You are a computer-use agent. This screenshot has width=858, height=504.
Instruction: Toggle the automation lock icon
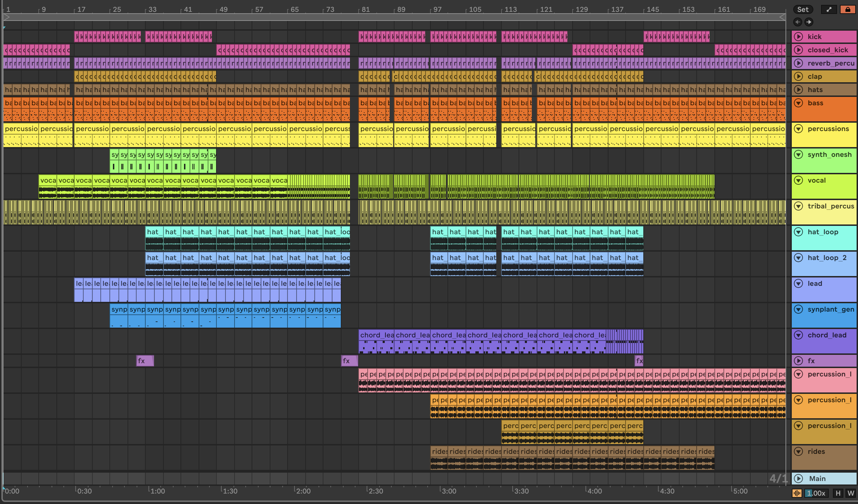(848, 9)
